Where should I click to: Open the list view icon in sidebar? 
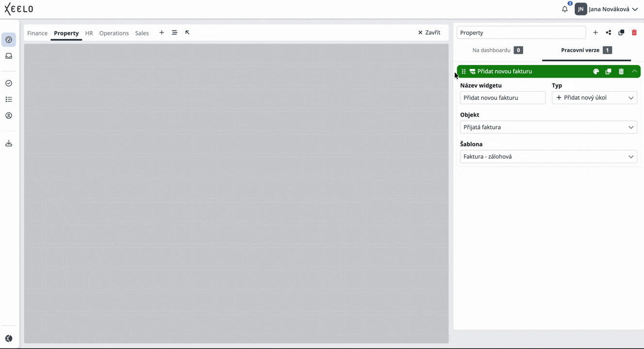coord(9,99)
